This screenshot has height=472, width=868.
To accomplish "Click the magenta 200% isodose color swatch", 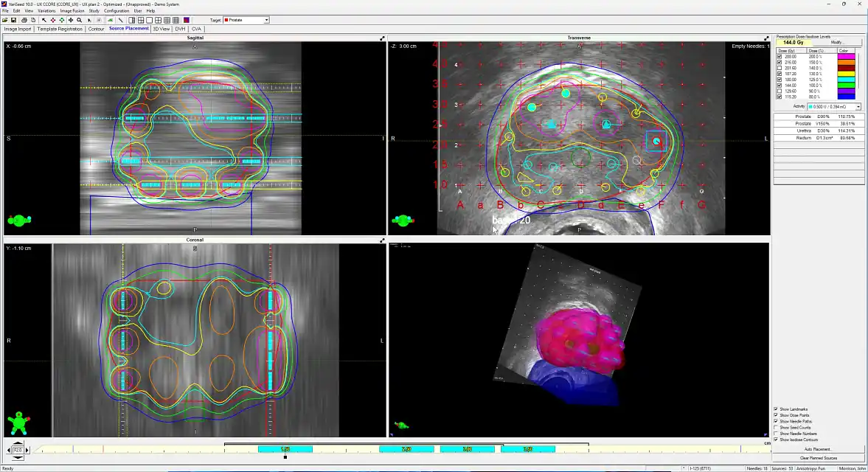I will coord(846,56).
